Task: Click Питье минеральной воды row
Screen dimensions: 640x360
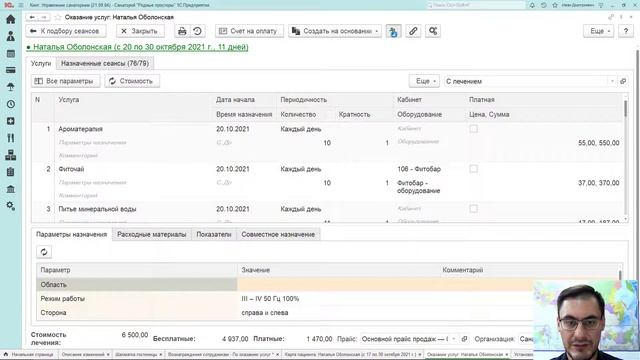Action: click(328, 212)
